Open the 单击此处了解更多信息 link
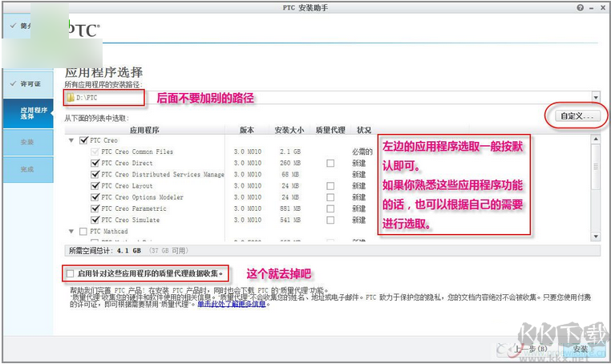Screen dimensions: 611x364 238,305
